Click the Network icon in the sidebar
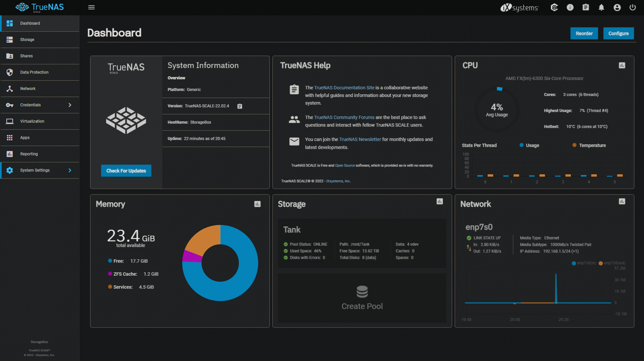 pos(10,89)
